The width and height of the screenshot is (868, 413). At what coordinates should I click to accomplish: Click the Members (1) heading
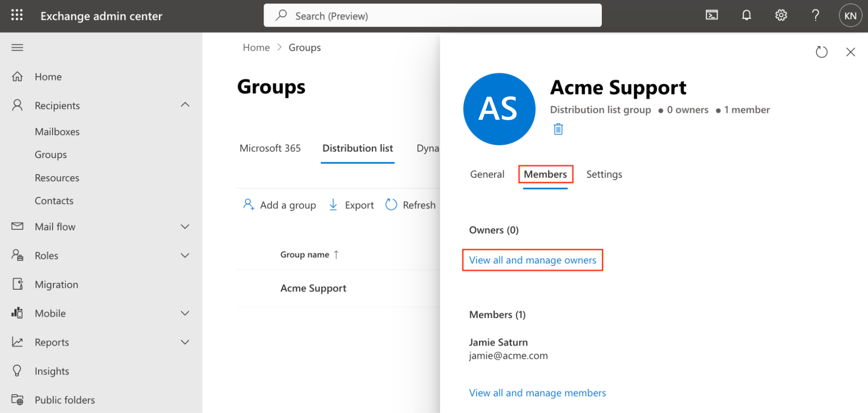click(x=497, y=315)
